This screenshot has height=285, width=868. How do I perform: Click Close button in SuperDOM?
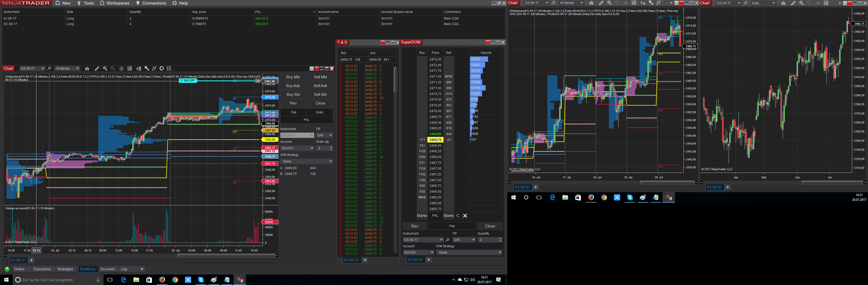(x=490, y=226)
